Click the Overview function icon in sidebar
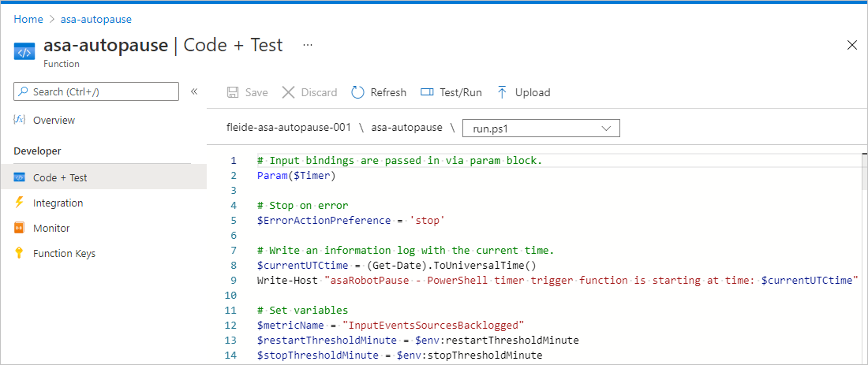The height and width of the screenshot is (365, 868). point(20,120)
